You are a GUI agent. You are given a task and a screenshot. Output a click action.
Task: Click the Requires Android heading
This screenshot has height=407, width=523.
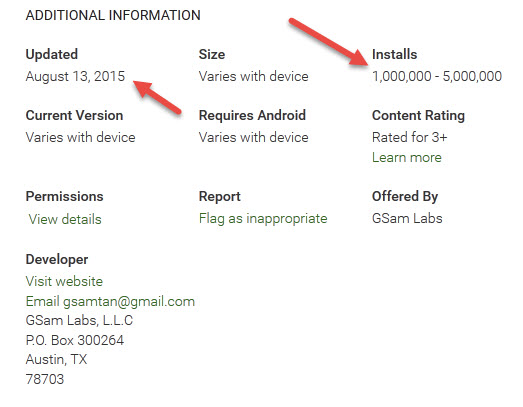252,115
